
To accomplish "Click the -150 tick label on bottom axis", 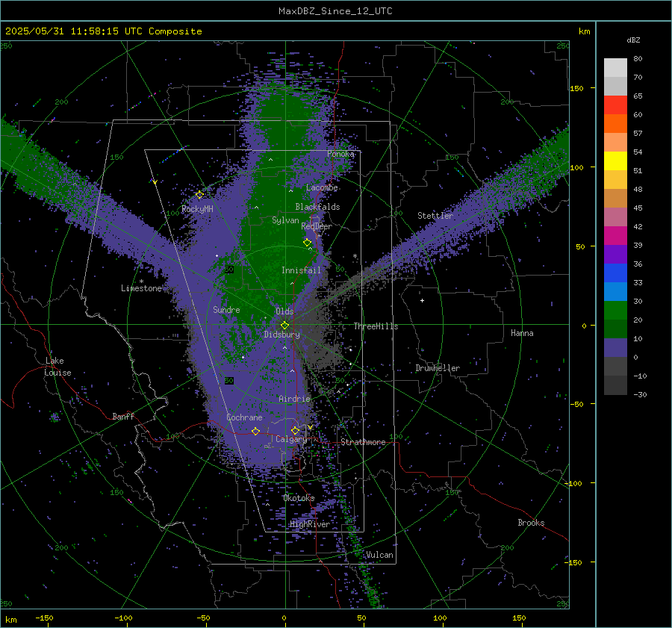I will click(x=44, y=618).
